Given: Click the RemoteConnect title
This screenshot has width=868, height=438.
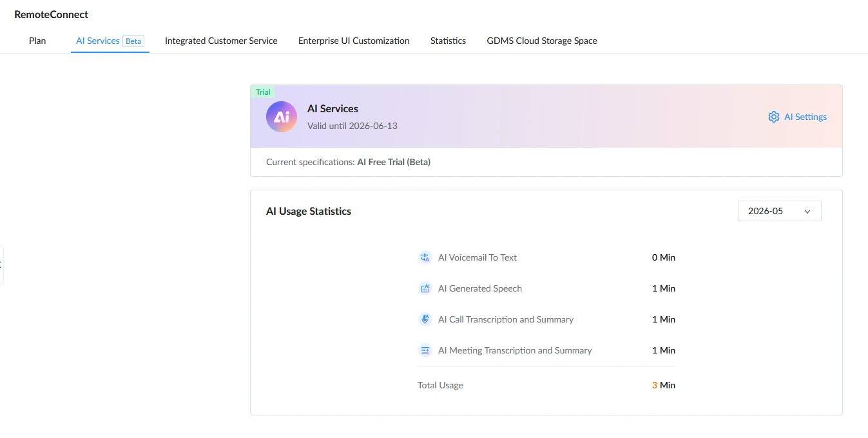Looking at the screenshot, I should tap(52, 14).
